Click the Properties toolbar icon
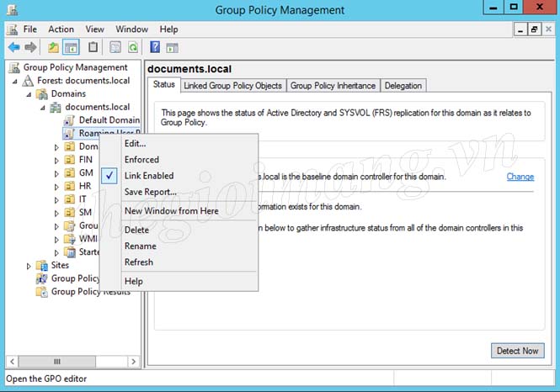 [x=115, y=47]
